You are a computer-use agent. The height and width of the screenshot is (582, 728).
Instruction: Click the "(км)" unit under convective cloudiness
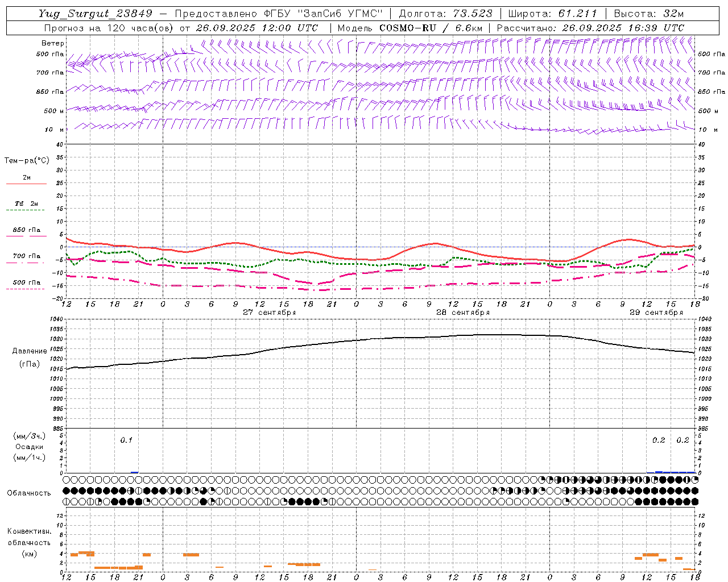pyautogui.click(x=29, y=554)
